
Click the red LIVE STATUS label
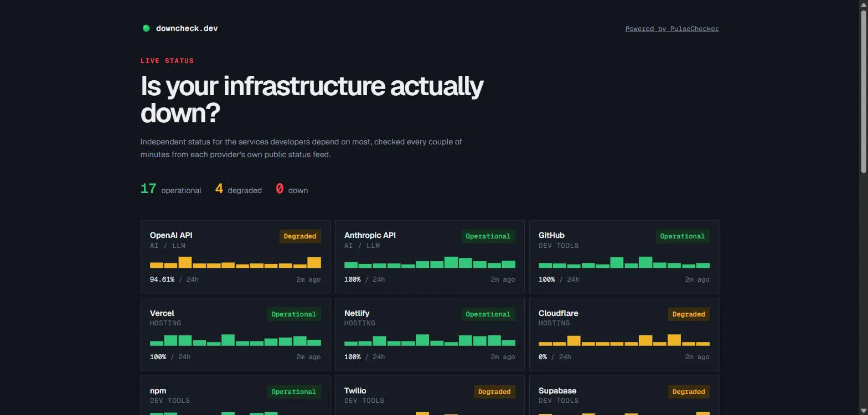point(167,61)
